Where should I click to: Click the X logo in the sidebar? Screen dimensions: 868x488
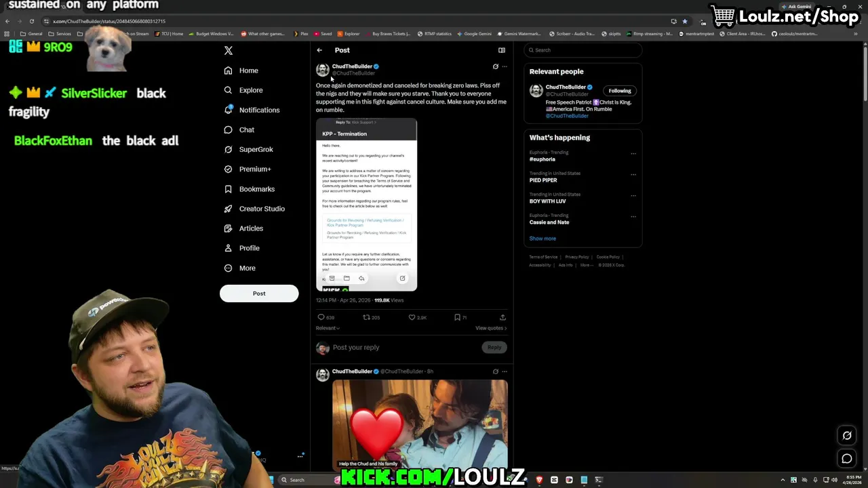coord(229,51)
